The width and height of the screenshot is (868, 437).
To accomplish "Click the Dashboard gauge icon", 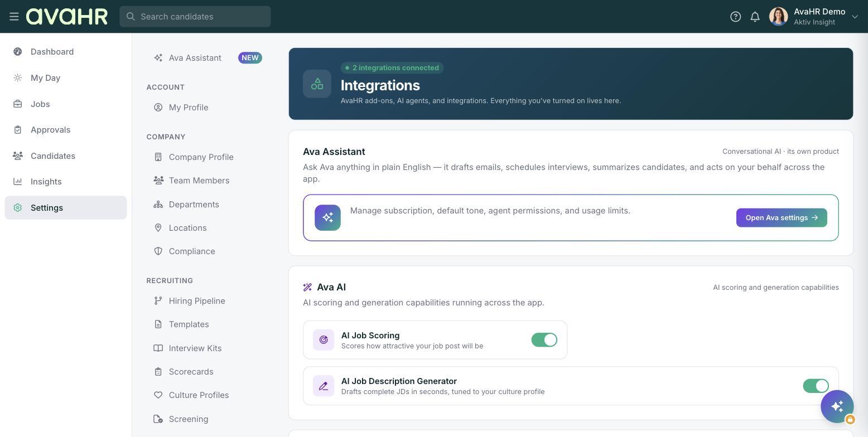I will point(18,52).
